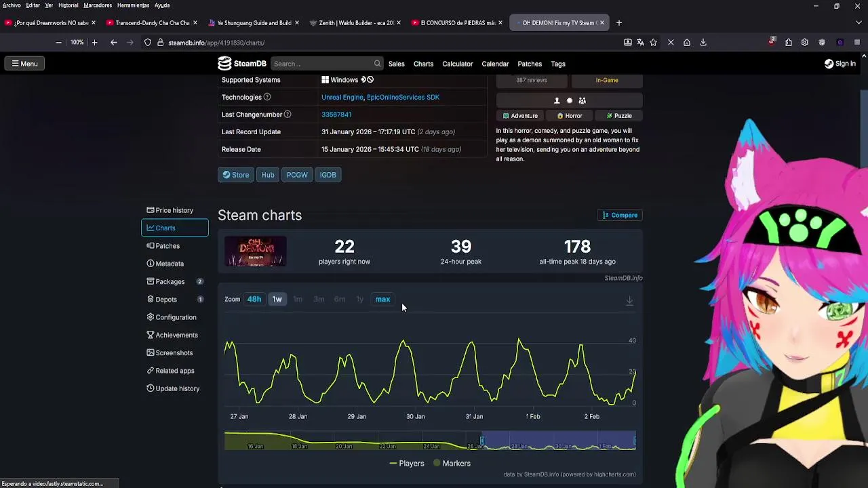Screen dimensions: 868x488
Task: Open the extensions puzzle icon
Action: 789,43
